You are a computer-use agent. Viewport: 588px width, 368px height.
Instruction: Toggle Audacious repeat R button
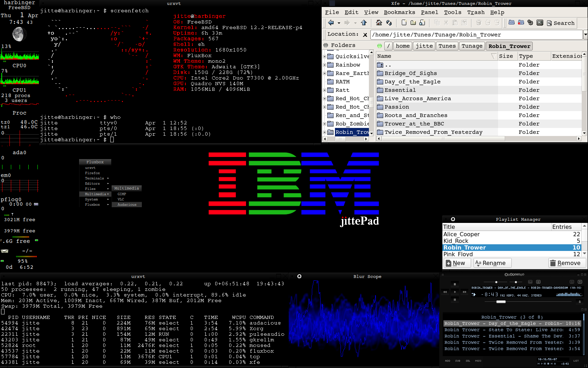coord(580,282)
